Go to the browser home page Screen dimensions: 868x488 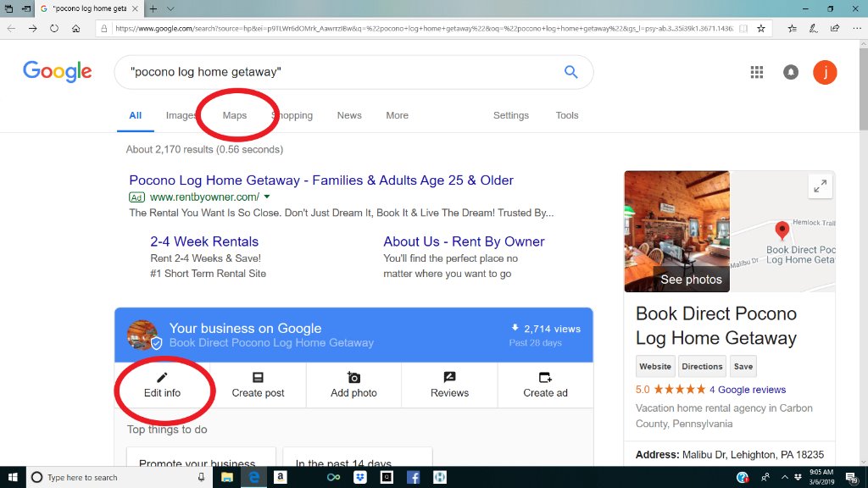75,28
